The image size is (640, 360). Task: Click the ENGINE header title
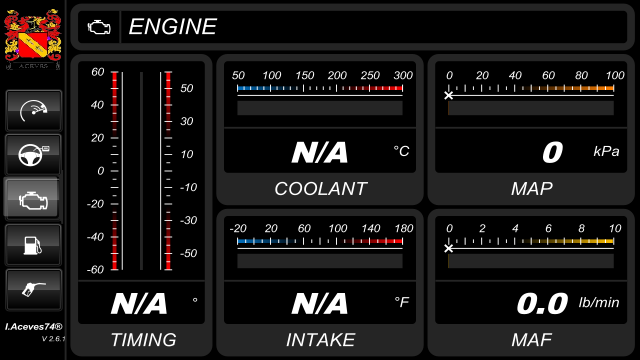(173, 27)
